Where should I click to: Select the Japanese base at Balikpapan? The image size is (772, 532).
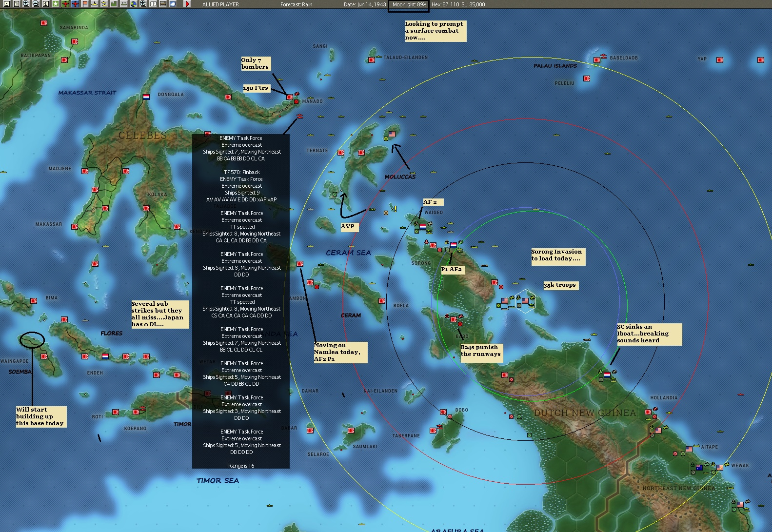coord(64,60)
